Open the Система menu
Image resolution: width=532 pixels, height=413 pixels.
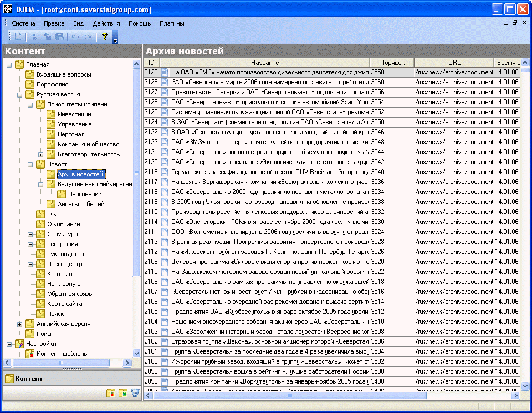[23, 23]
